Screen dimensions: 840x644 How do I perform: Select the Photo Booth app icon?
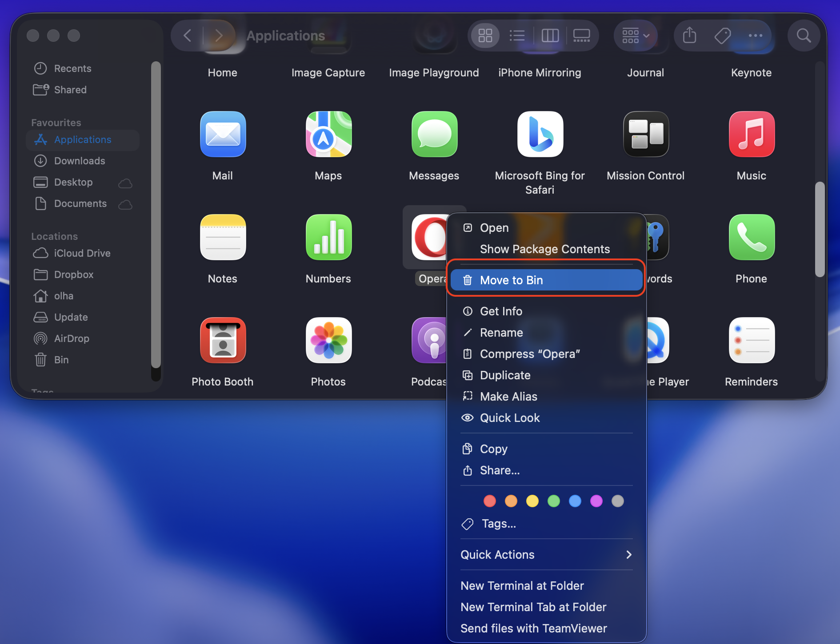click(x=223, y=340)
